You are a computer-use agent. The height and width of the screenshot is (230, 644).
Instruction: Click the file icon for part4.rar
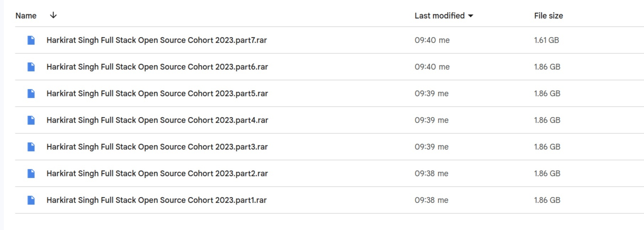pos(31,120)
